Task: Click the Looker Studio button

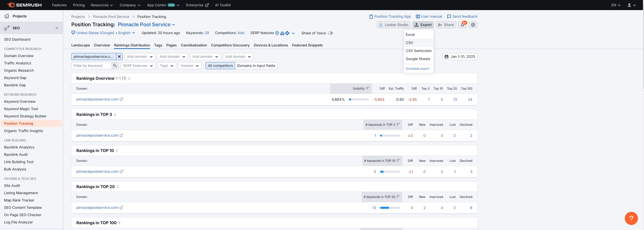Action: [393, 25]
